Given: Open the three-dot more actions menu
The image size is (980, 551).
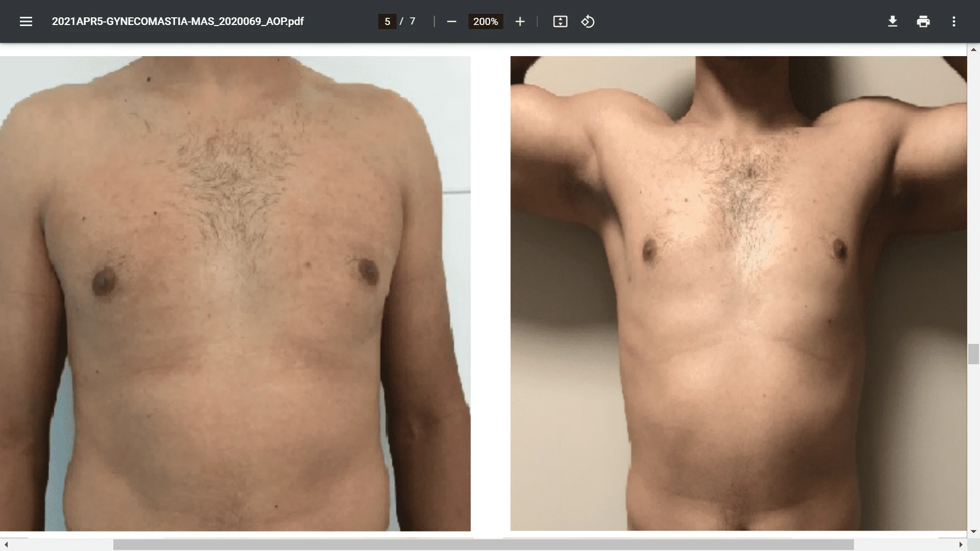Looking at the screenshot, I should [x=953, y=21].
